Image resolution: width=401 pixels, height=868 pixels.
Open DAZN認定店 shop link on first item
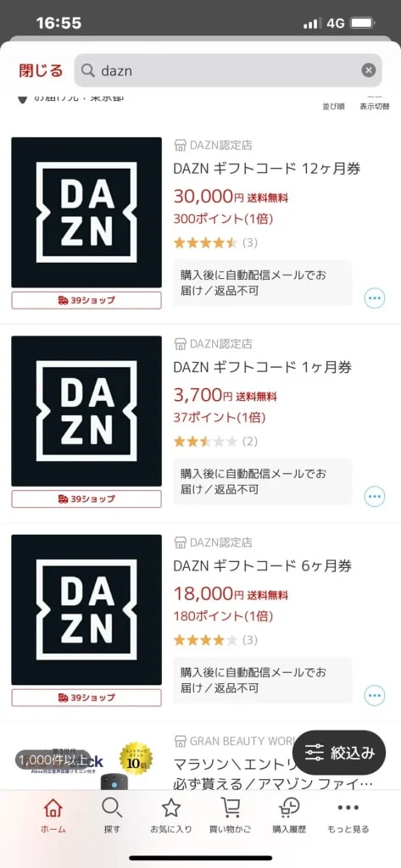click(214, 146)
